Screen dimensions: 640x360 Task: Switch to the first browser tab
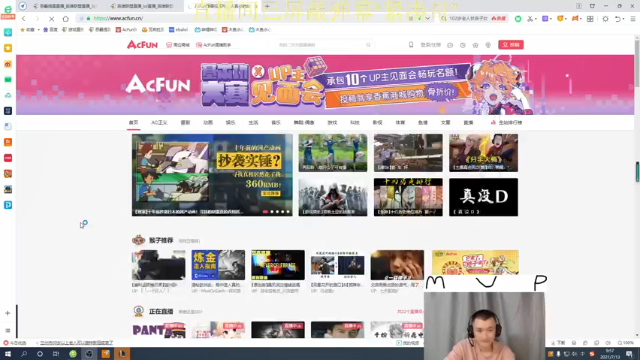(65, 6)
